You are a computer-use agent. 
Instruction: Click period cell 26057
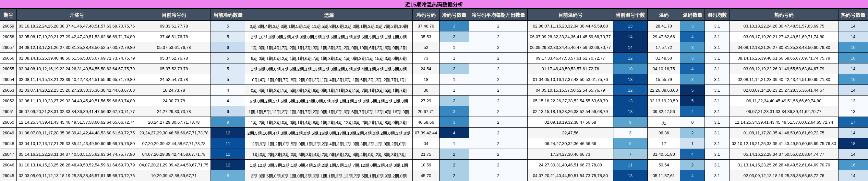pos(8,48)
